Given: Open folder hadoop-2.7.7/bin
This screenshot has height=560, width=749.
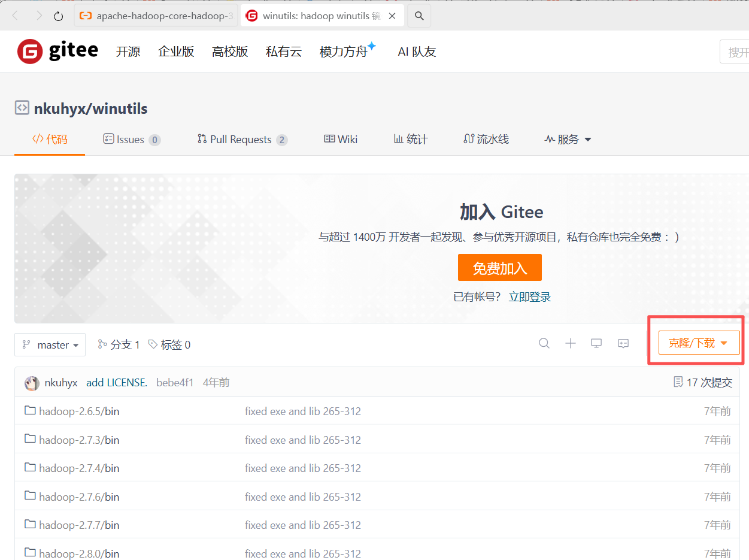Looking at the screenshot, I should click(x=79, y=525).
